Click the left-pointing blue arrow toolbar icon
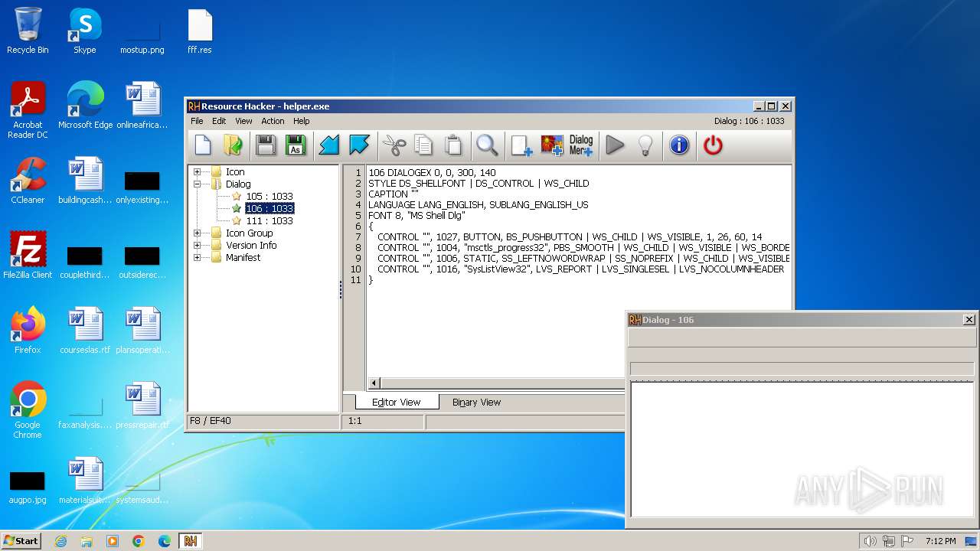Screen dimensions: 980x551 pos(329,145)
